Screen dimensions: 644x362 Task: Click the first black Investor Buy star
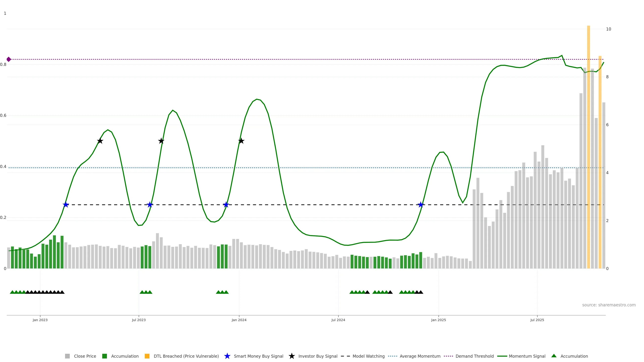point(100,141)
